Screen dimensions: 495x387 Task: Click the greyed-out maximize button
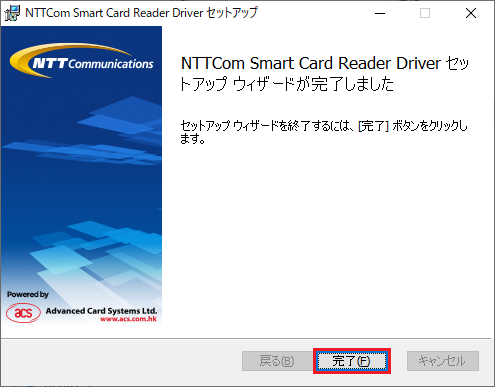(x=425, y=13)
